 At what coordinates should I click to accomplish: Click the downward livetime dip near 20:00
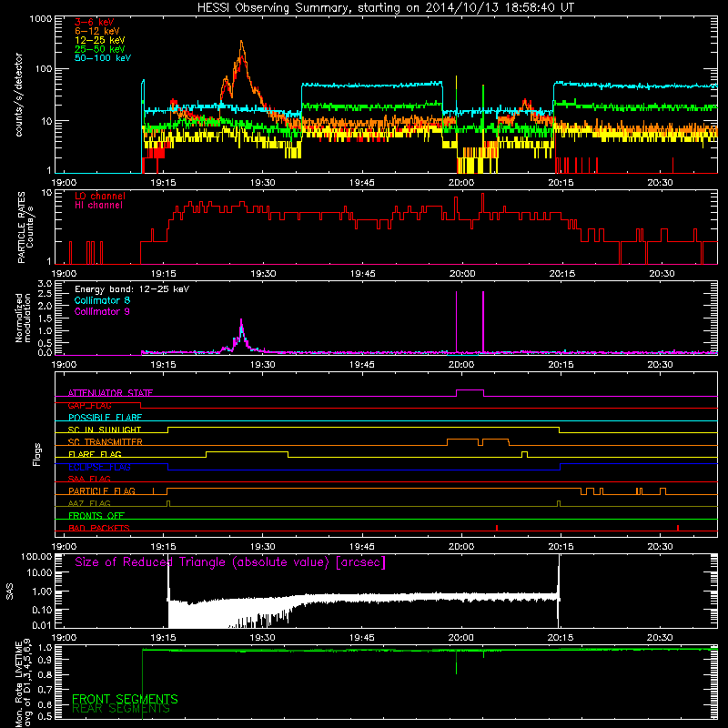pos(457,662)
